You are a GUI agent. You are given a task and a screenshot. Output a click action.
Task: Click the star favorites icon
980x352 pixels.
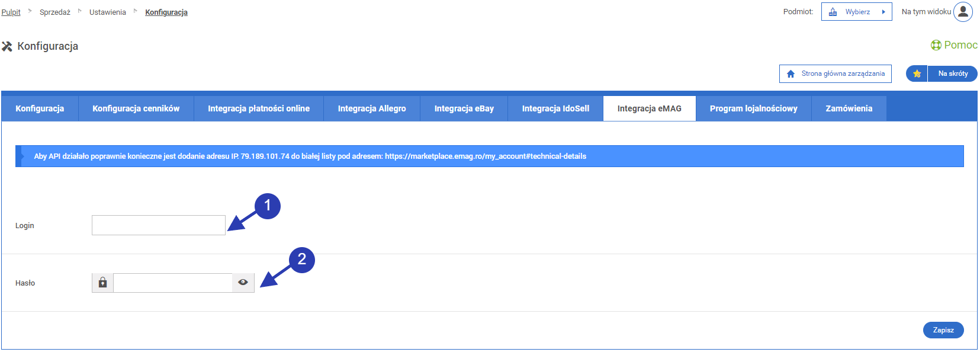pyautogui.click(x=917, y=73)
